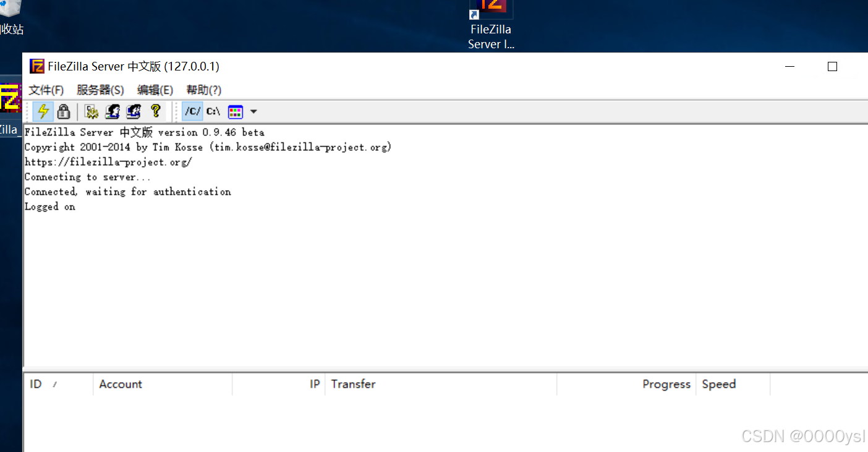This screenshot has width=868, height=452.
Task: Expand the dropdown arrow beside grid icon
Action: (x=253, y=112)
